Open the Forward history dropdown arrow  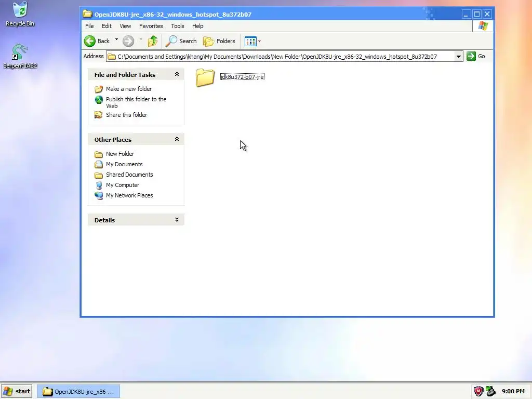pyautogui.click(x=141, y=39)
